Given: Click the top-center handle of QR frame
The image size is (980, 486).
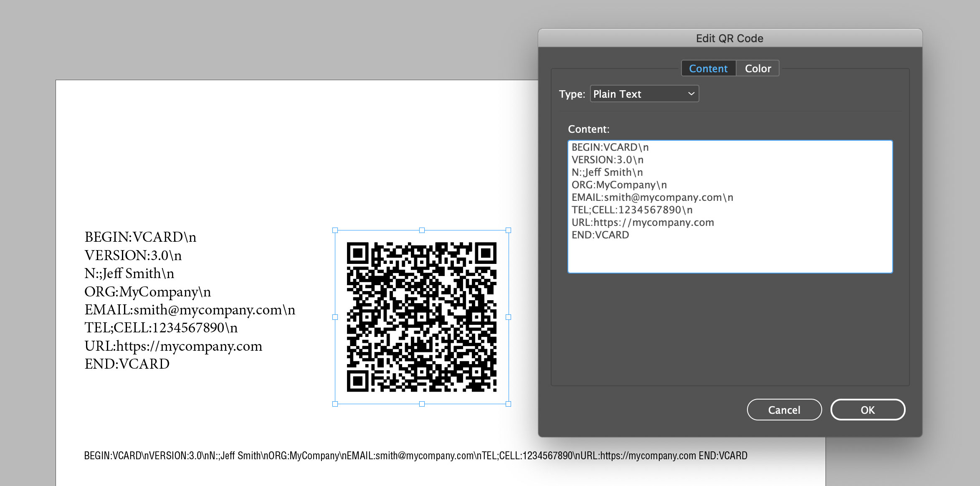Looking at the screenshot, I should pos(422,230).
